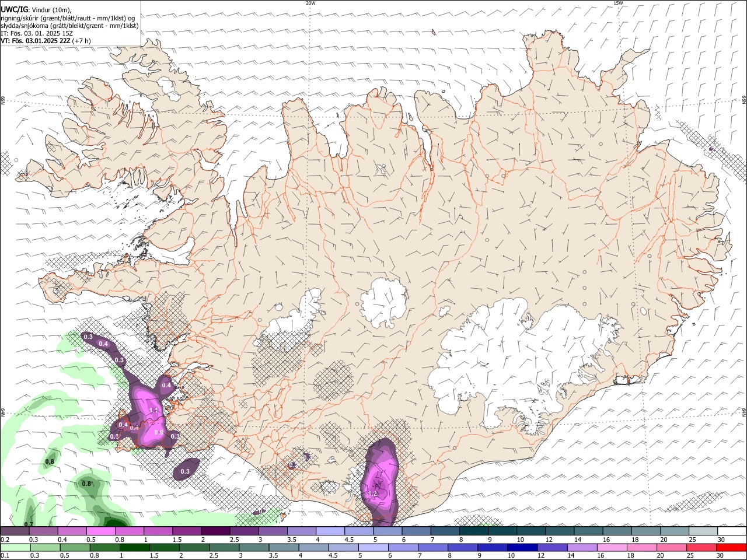The image size is (747, 560).
Task: Click the 'VT: Fös. 03.01.2025 22Z (+7 h)' line
Action: click(x=46, y=41)
